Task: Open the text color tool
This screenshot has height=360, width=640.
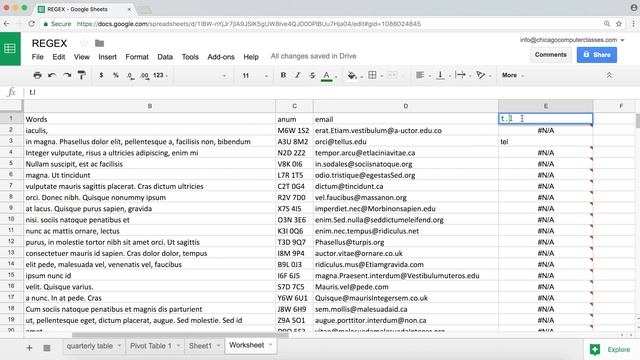Action: pyautogui.click(x=327, y=76)
